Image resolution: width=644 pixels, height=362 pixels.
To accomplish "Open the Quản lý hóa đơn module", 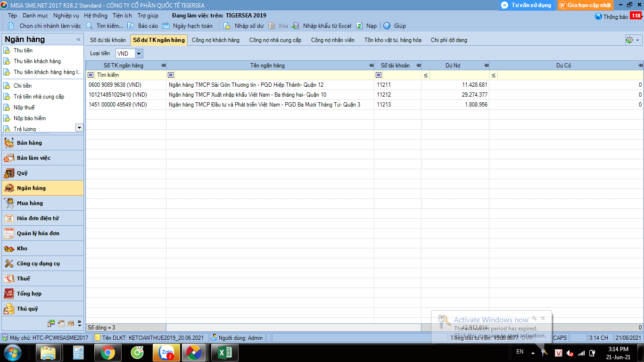I will pyautogui.click(x=43, y=233).
